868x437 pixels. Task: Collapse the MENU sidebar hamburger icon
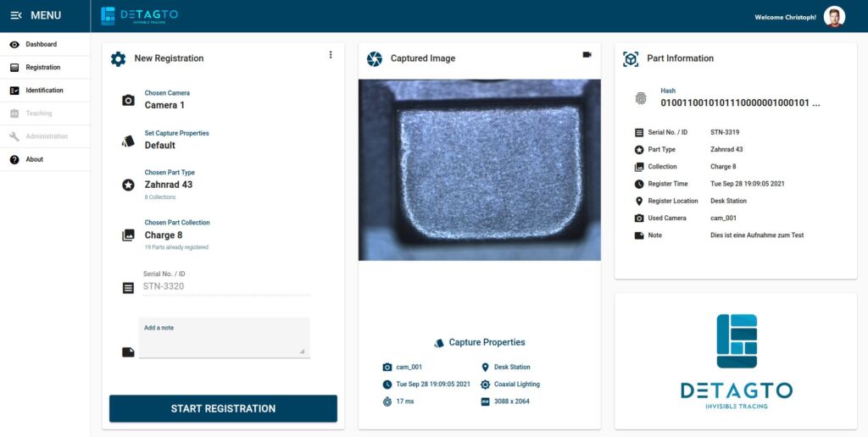[x=16, y=15]
